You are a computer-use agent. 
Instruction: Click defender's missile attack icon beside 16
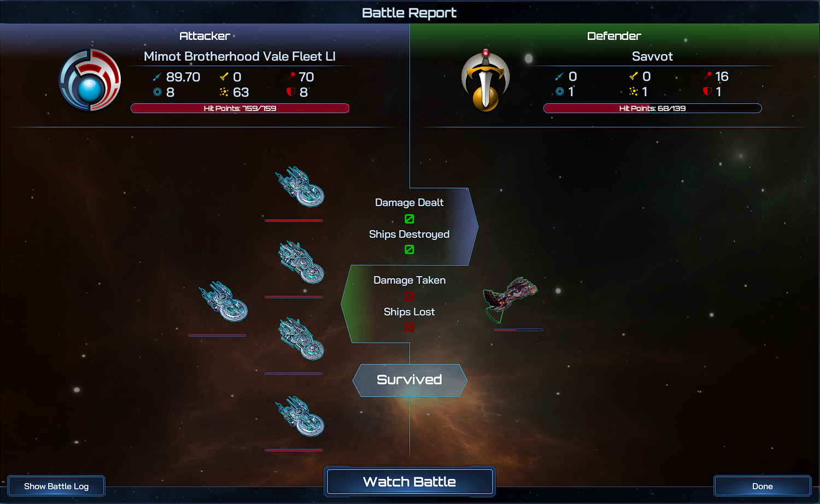tap(708, 77)
